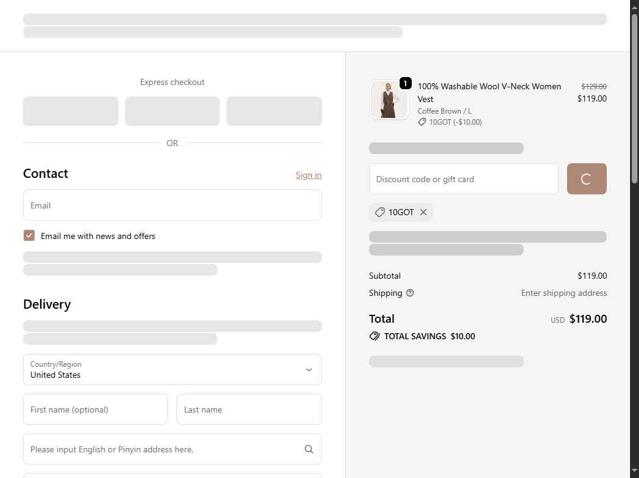The height and width of the screenshot is (478, 639).
Task: Click the Sign in link
Action: pos(308,175)
